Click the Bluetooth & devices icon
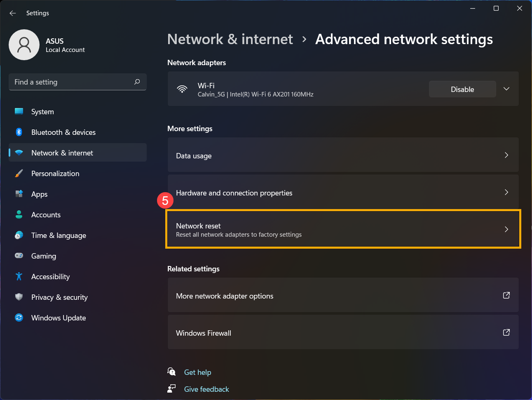The height and width of the screenshot is (400, 532). (x=19, y=132)
